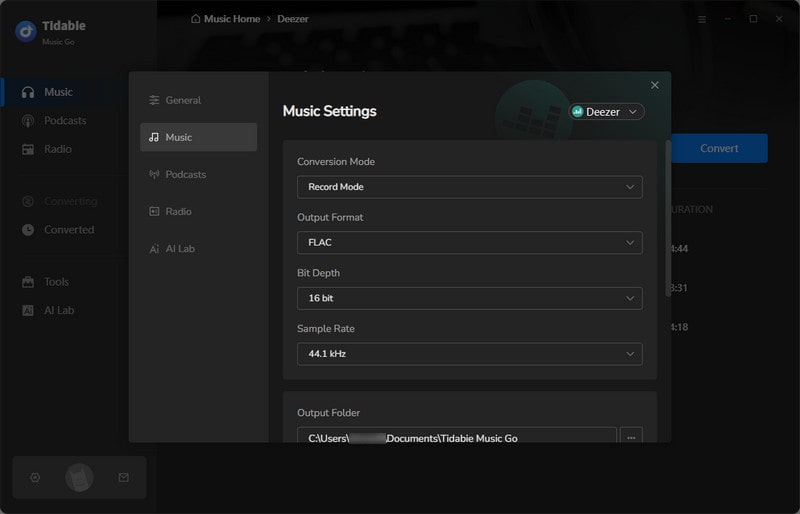Click the "Tidabie" app name text
The width and height of the screenshot is (800, 514).
pyautogui.click(x=64, y=26)
